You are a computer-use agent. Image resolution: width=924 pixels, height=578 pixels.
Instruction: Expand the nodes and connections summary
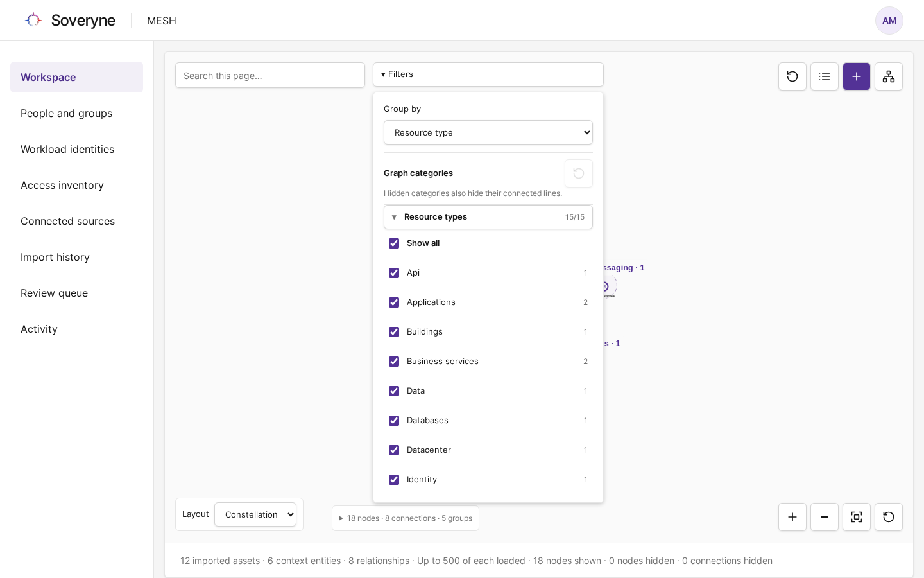[406, 518]
